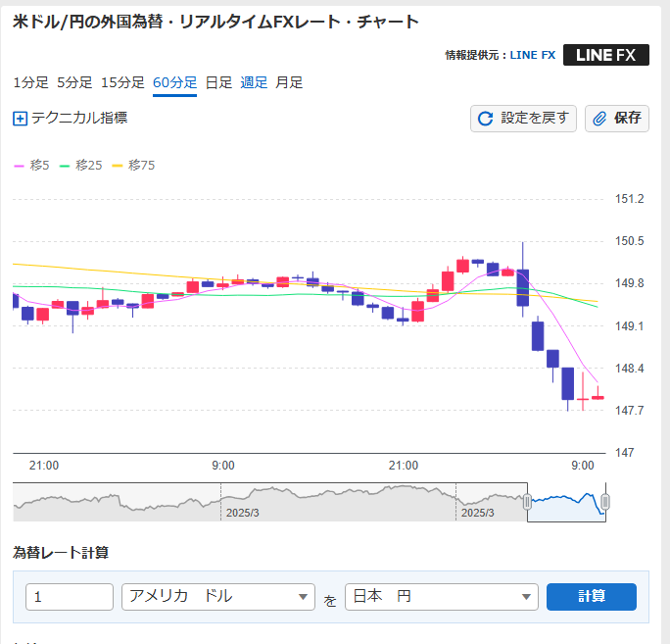Toggle the 移75 moving average legend
The width and height of the screenshot is (670, 644).
click(133, 165)
